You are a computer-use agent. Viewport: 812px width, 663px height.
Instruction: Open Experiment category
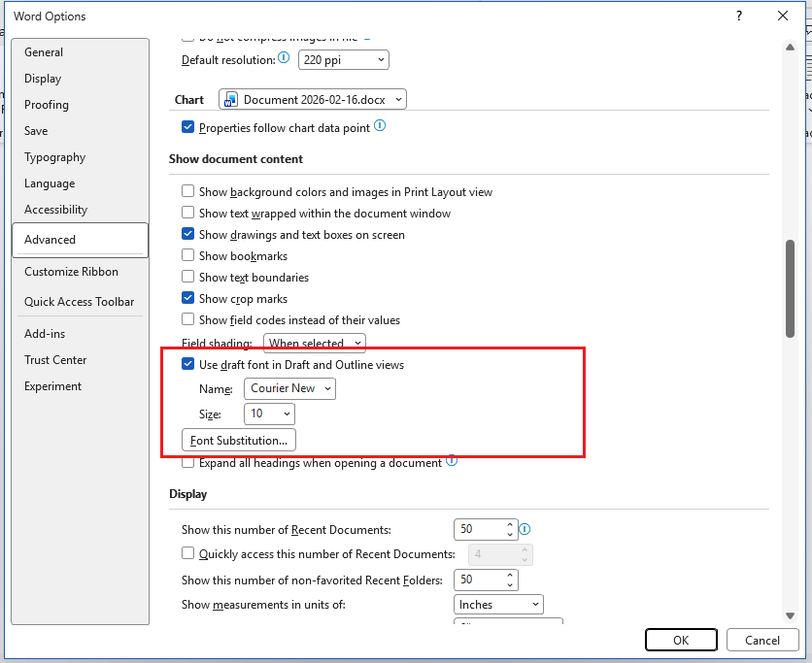(x=80, y=386)
